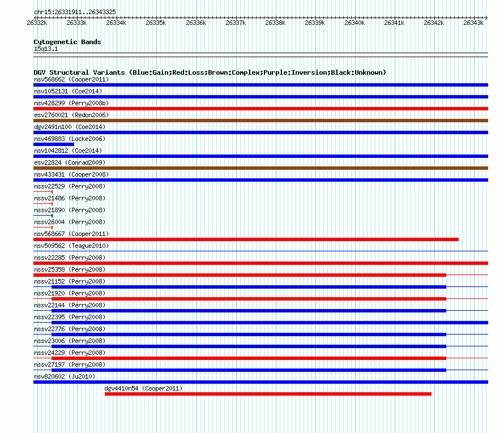Open nsv509562 (Teague2010) label

(71, 246)
